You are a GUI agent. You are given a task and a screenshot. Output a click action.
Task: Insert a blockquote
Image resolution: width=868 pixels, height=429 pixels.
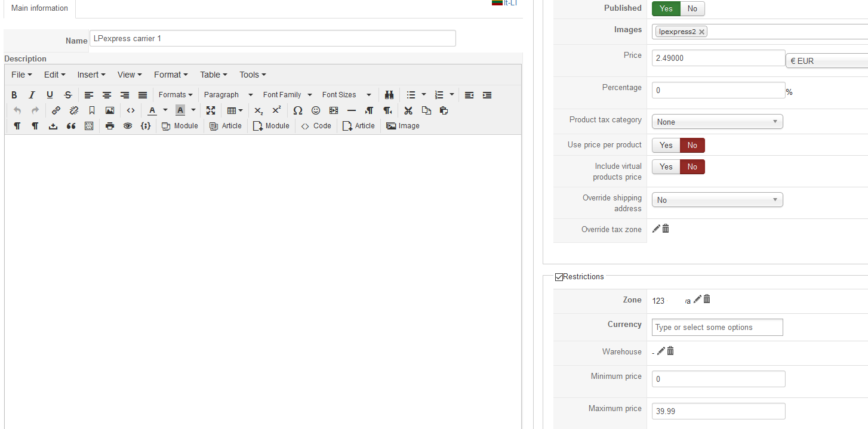pyautogui.click(x=71, y=126)
